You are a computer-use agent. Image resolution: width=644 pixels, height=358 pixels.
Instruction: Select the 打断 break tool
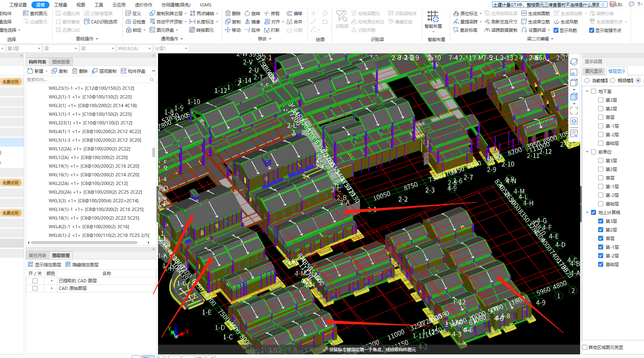(272, 30)
